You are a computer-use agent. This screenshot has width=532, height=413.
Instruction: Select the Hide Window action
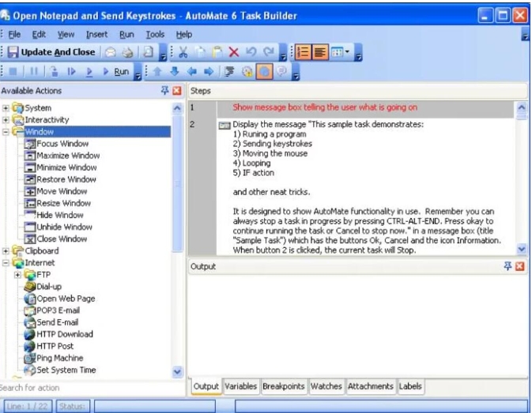pos(54,215)
